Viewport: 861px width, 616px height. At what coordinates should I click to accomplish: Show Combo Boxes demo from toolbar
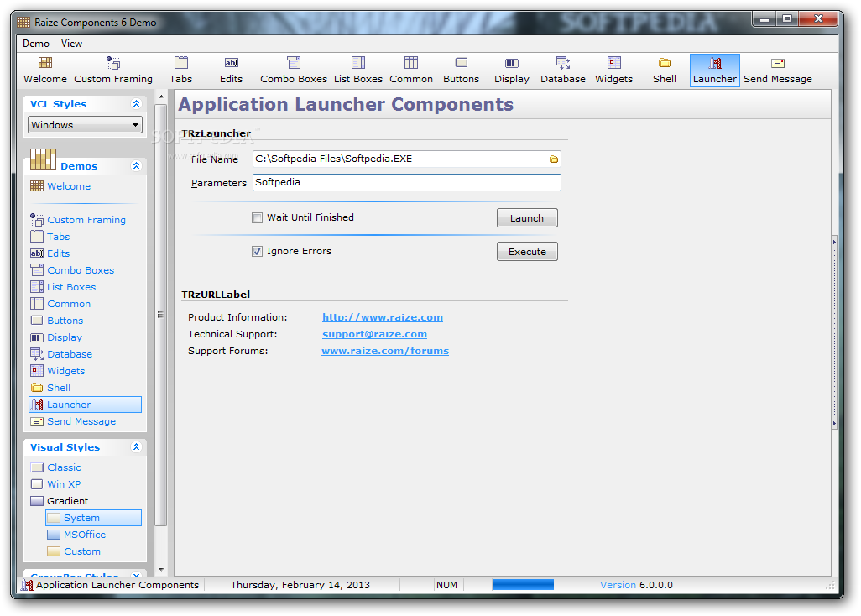point(294,70)
